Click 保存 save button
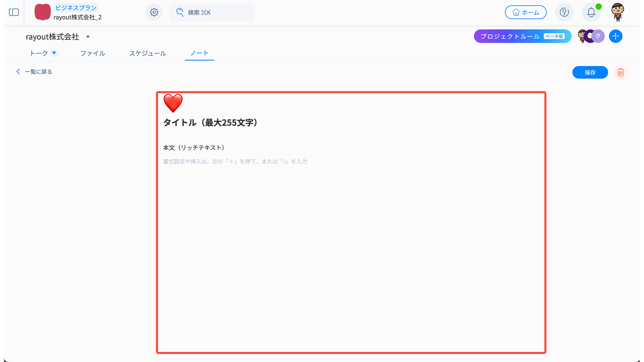This screenshot has width=644, height=362. point(590,72)
